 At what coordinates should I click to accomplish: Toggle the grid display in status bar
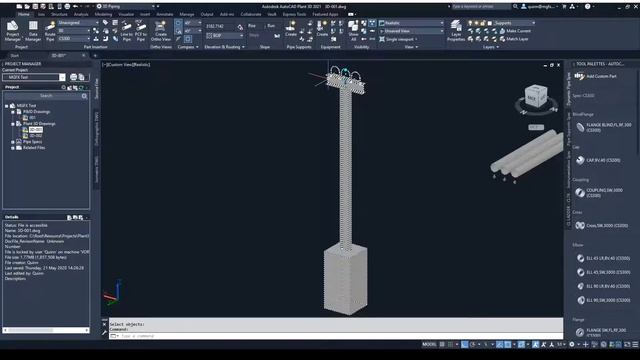442,344
